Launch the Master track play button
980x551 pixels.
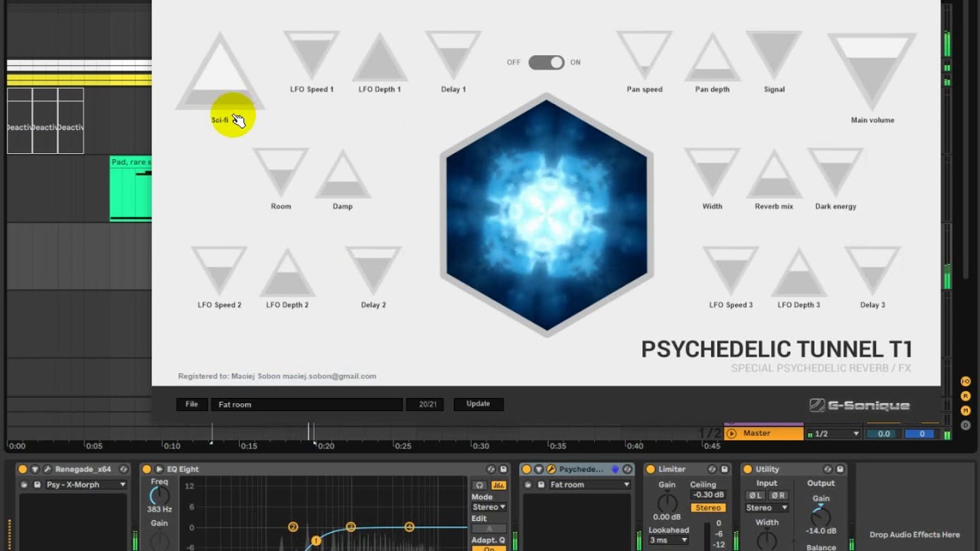pos(731,433)
